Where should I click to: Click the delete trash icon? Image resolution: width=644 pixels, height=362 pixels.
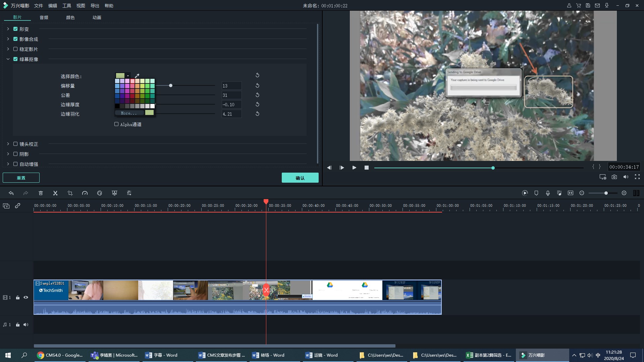[41, 193]
